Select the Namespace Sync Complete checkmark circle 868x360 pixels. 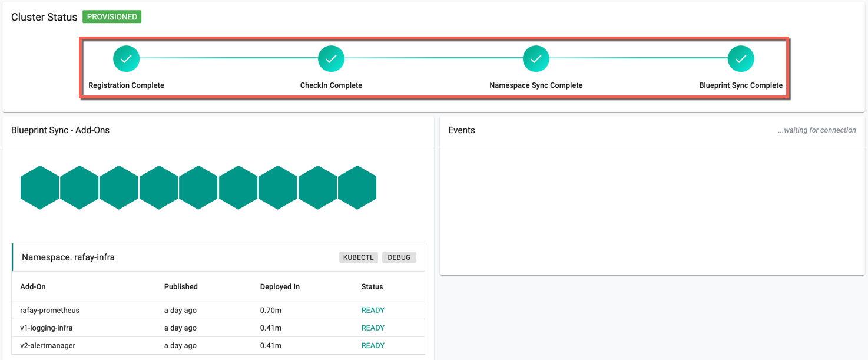pyautogui.click(x=536, y=59)
